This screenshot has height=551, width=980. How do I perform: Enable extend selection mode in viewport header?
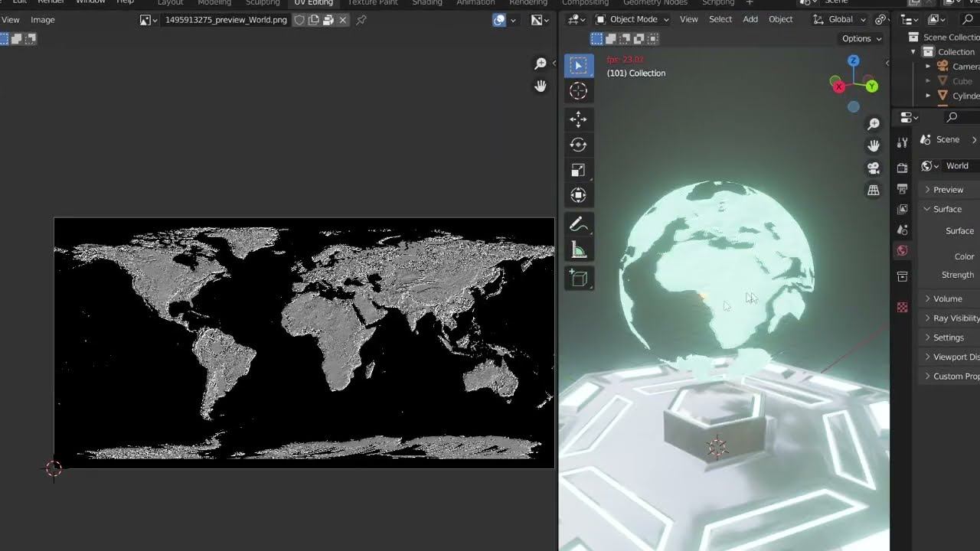[611, 38]
